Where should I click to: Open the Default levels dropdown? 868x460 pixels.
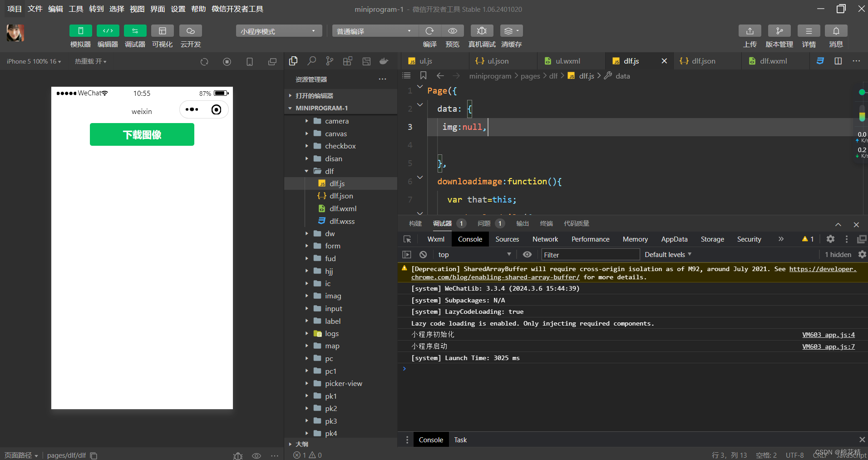tap(668, 255)
